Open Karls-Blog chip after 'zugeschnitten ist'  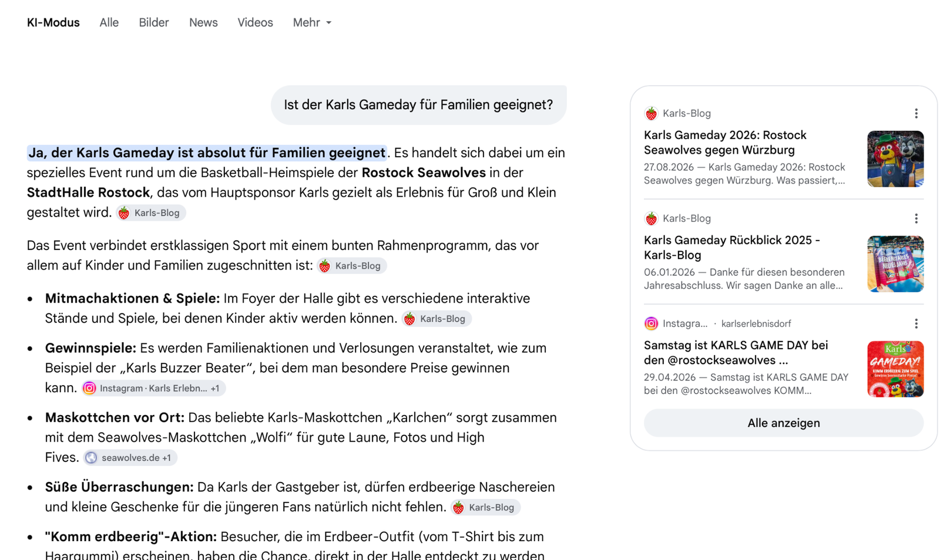click(x=351, y=266)
